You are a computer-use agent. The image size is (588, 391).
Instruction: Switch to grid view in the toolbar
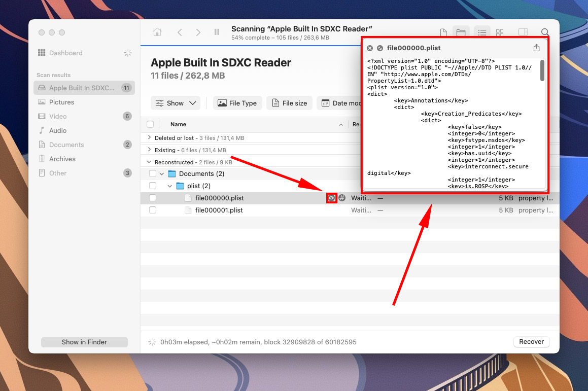pyautogui.click(x=500, y=32)
